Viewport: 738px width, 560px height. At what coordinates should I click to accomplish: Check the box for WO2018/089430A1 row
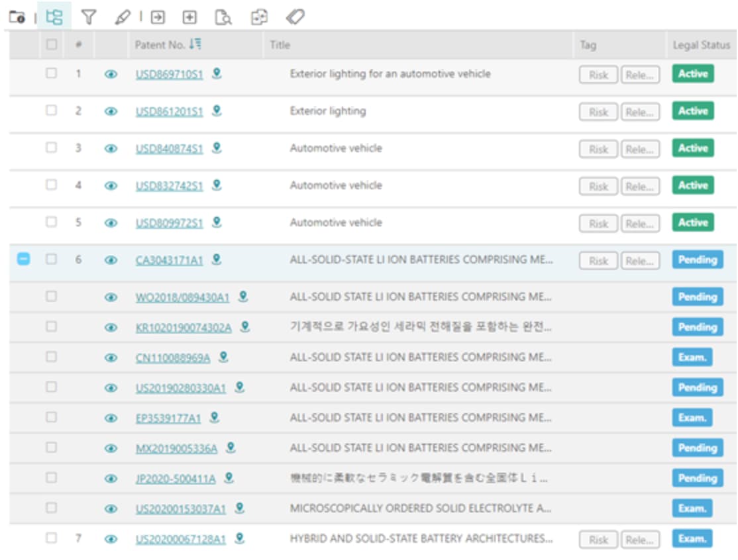(x=51, y=297)
